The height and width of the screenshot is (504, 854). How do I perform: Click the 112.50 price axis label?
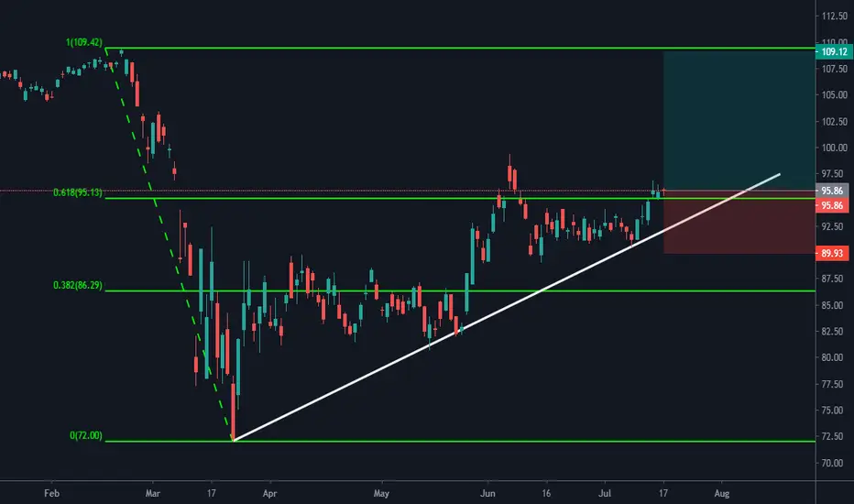point(834,16)
